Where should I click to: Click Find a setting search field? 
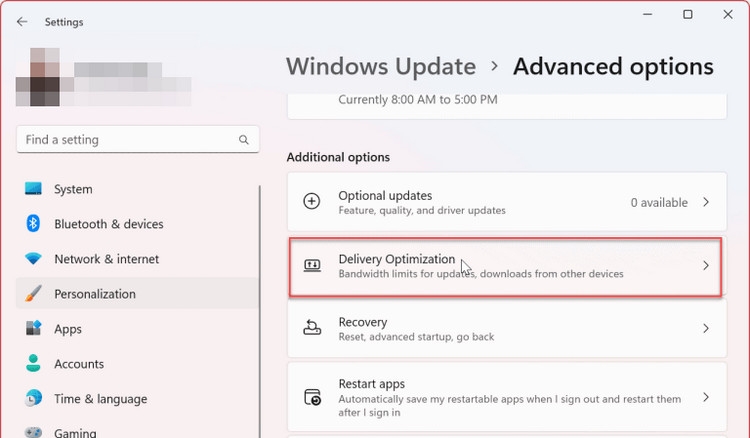coord(138,140)
